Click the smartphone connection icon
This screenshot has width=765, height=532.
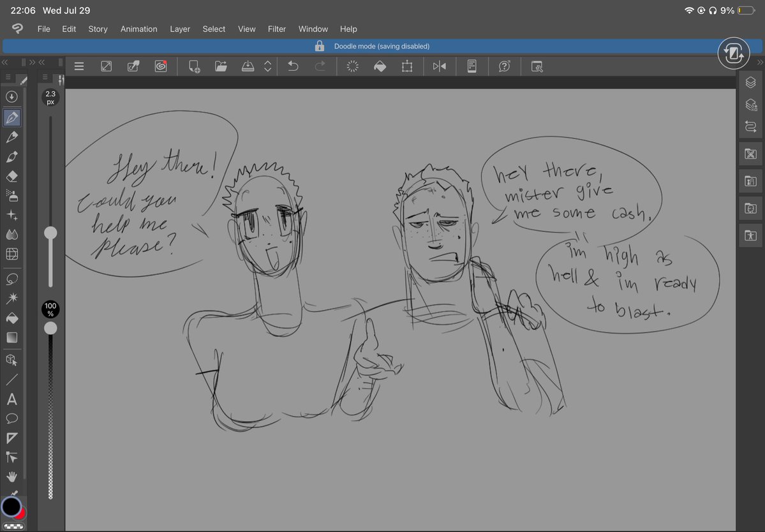click(472, 66)
